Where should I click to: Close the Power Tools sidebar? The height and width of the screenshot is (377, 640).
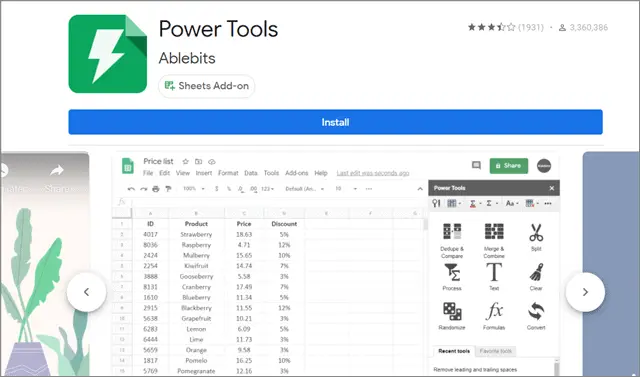pyautogui.click(x=552, y=188)
